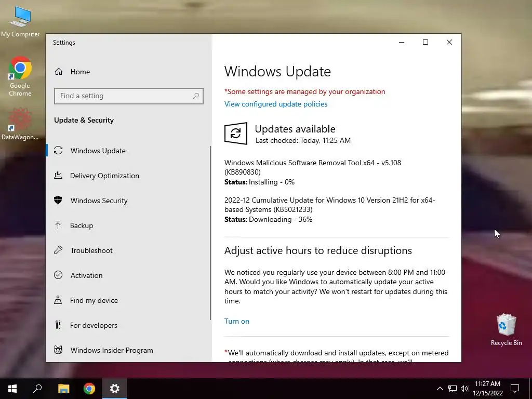Viewport: 532px width, 399px height.
Task: Open View configured update policies link
Action: pyautogui.click(x=276, y=104)
